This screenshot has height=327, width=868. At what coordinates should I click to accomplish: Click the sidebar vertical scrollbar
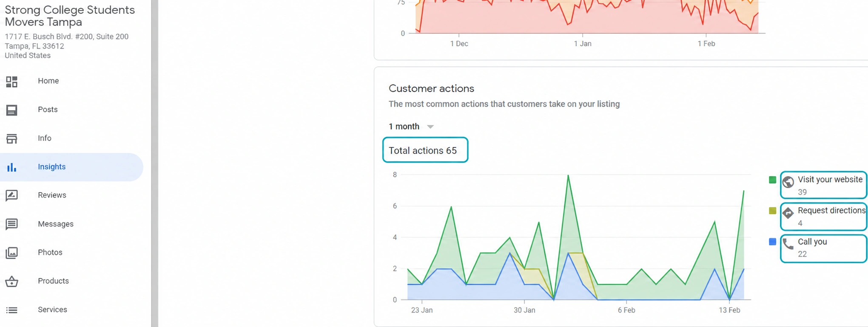click(x=155, y=163)
